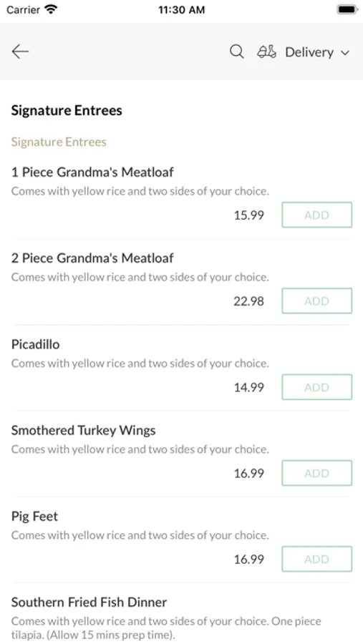Add Picadillo to the order
363x644 pixels.
(316, 387)
